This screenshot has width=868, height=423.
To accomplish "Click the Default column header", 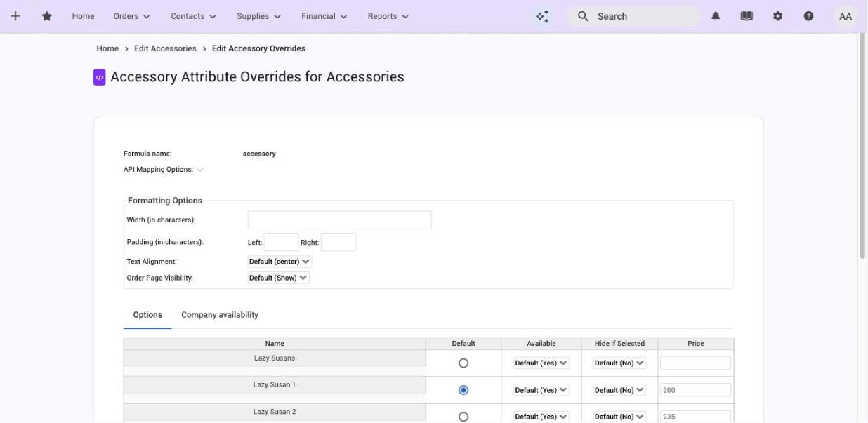I will pos(463,344).
